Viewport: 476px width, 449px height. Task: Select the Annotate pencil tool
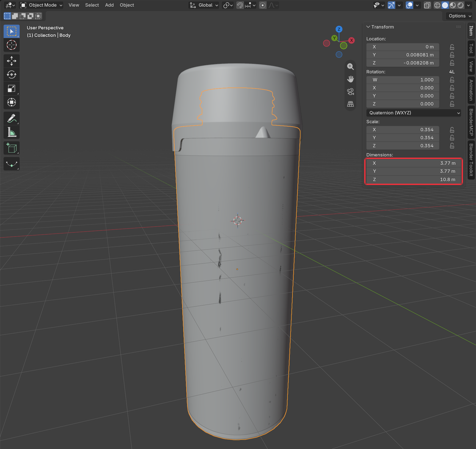(12, 118)
